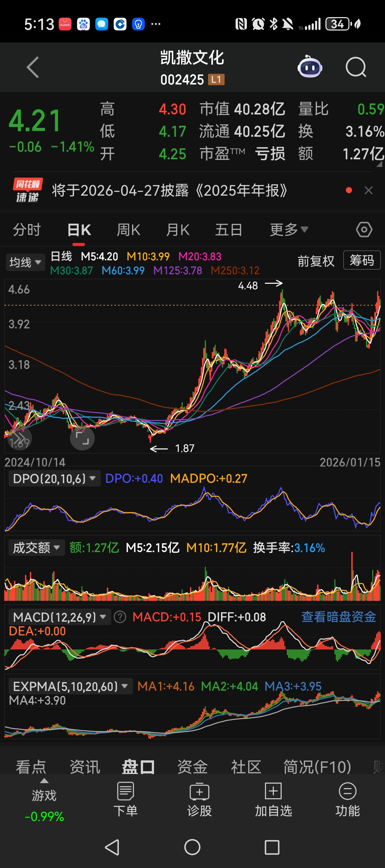Open MACD indicator help question icon

pyautogui.click(x=120, y=617)
